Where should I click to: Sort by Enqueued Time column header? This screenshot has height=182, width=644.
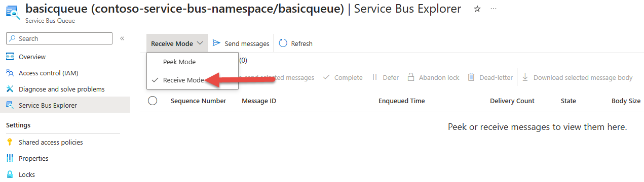click(x=402, y=101)
